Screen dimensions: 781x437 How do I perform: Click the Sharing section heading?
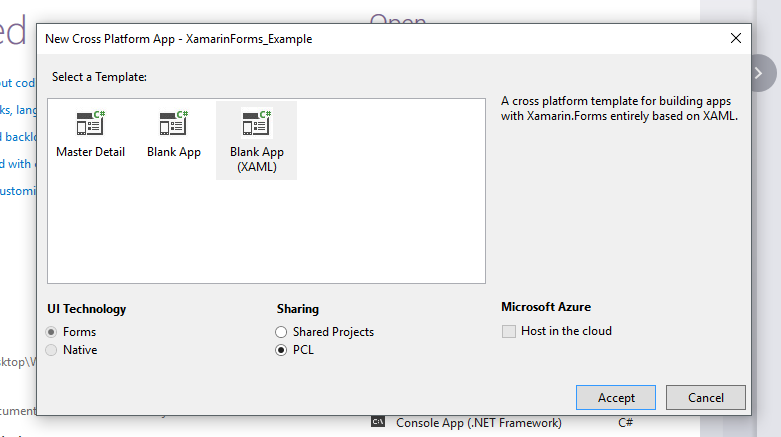pos(298,309)
